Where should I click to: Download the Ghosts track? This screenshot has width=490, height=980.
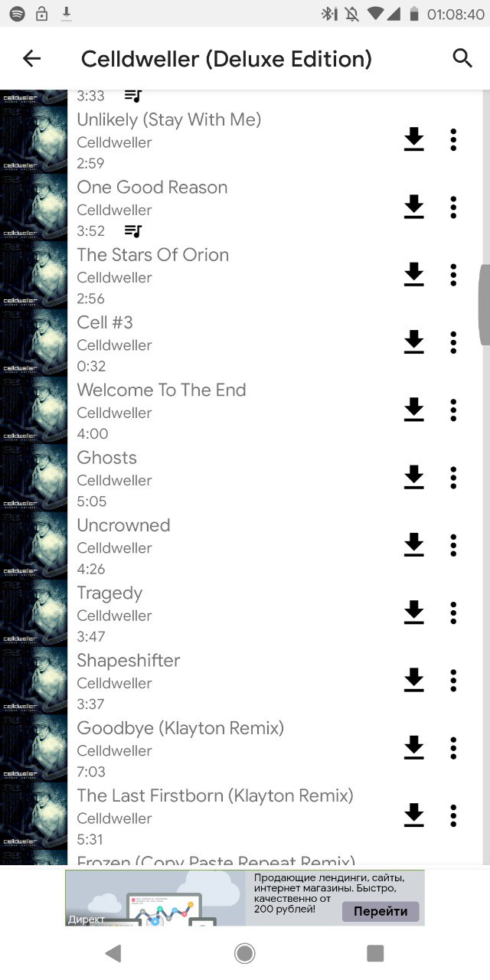[x=413, y=477]
